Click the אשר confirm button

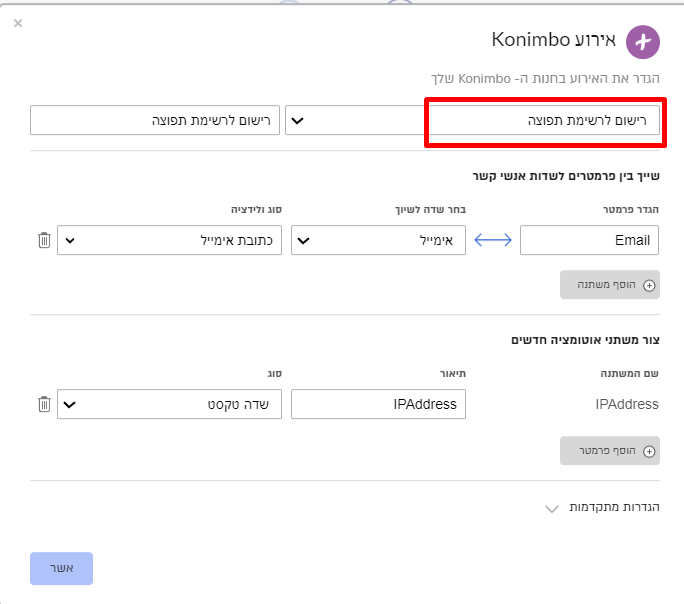pos(62,568)
